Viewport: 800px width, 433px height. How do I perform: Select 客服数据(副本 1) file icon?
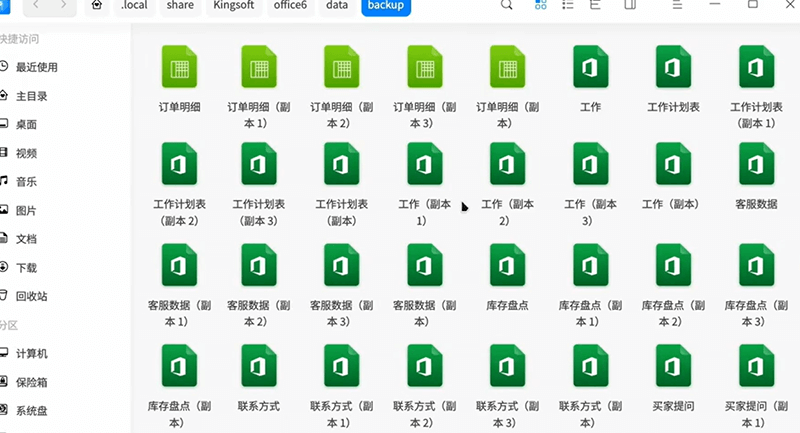click(x=179, y=265)
